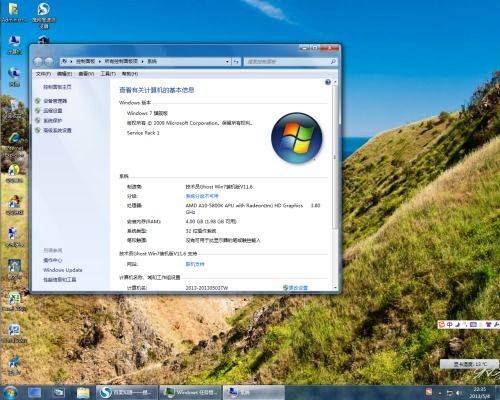Click the System window taskbar button

tap(253, 392)
